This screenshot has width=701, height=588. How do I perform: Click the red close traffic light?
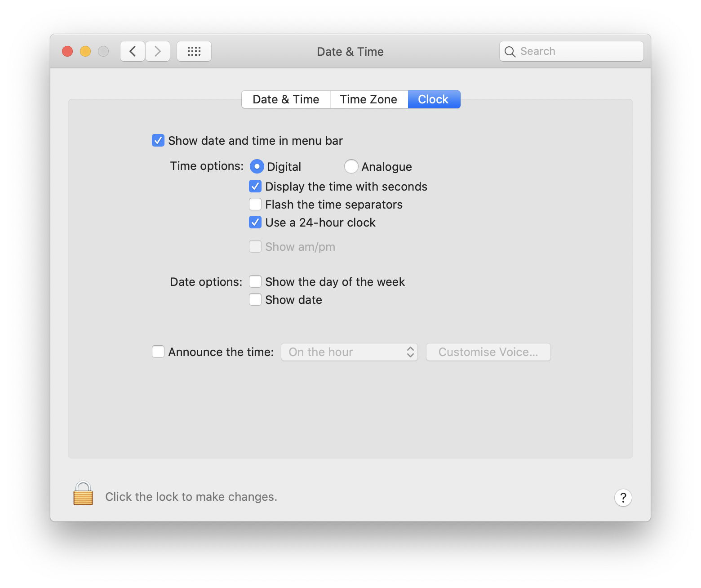coord(67,51)
